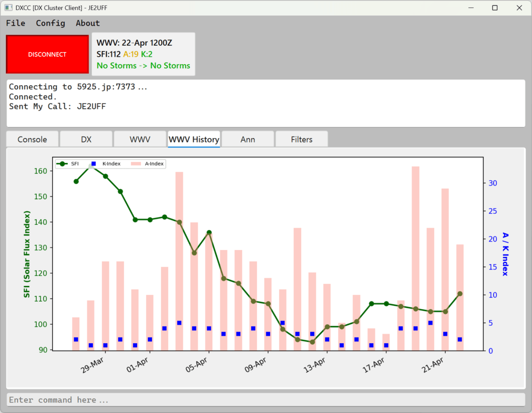Close the DXCC Cluster Client window
This screenshot has height=413, width=532.
tap(519, 8)
